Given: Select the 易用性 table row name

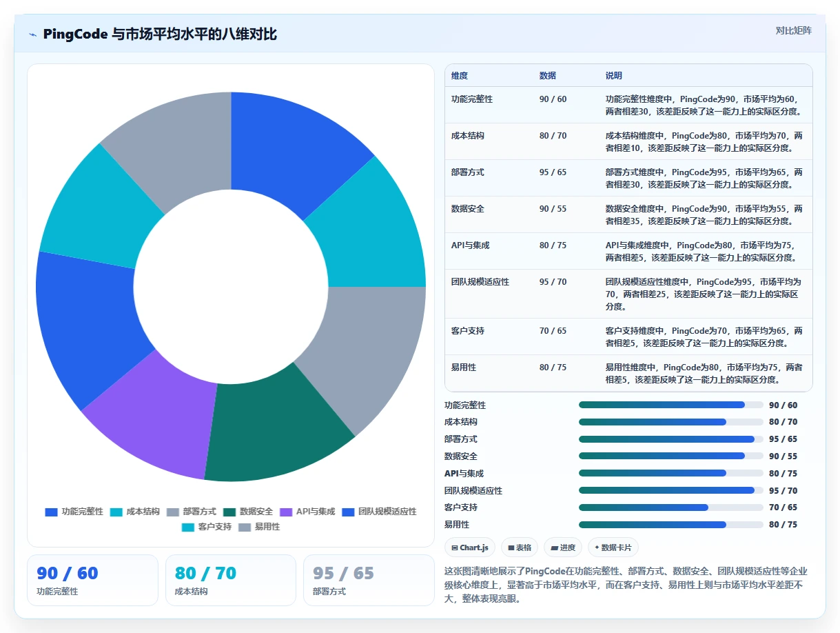Looking at the screenshot, I should [x=464, y=368].
